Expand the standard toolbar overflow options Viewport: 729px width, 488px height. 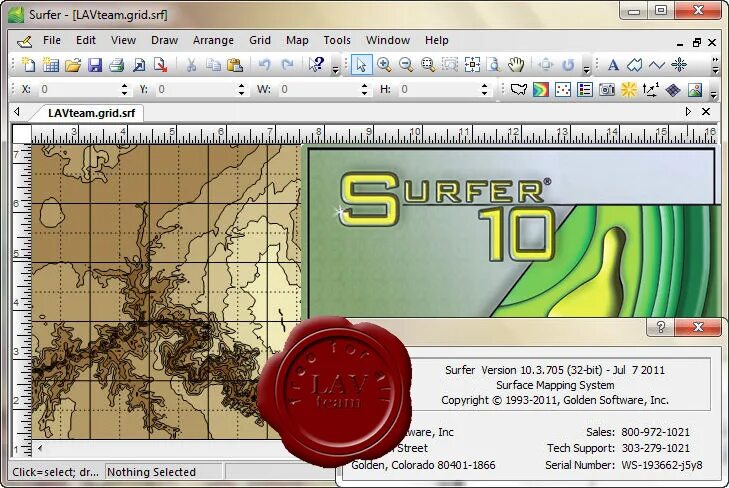(335, 70)
